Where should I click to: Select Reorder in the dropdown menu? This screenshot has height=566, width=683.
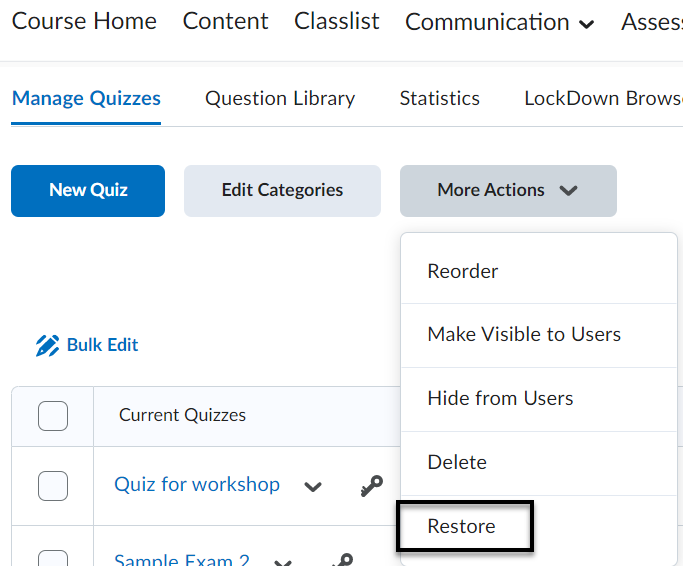click(462, 271)
